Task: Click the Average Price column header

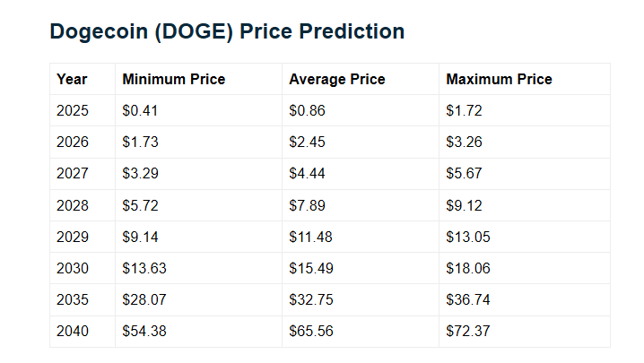Action: [x=336, y=79]
